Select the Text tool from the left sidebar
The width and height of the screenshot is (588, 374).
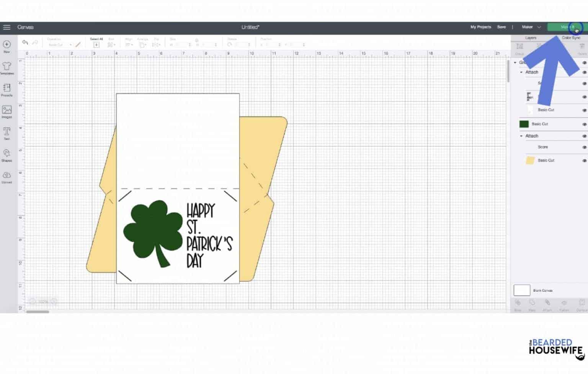[6, 133]
